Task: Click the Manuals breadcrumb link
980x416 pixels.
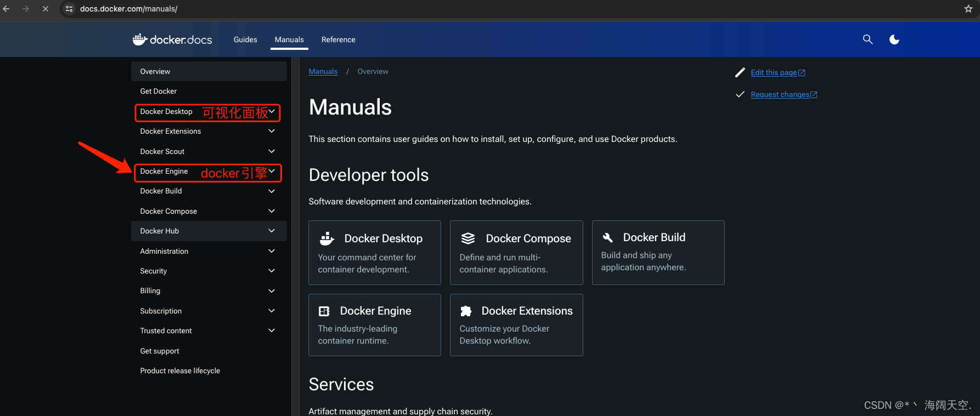Action: click(x=323, y=71)
